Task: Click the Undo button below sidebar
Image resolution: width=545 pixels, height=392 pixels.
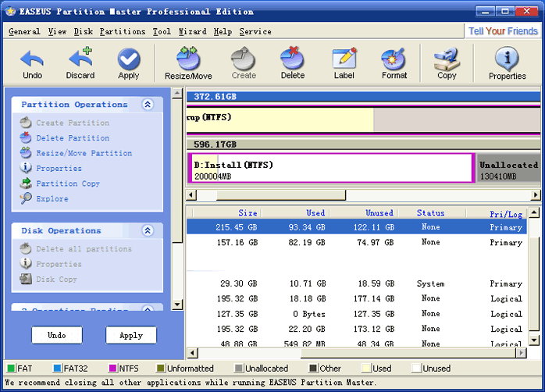Action: (57, 335)
